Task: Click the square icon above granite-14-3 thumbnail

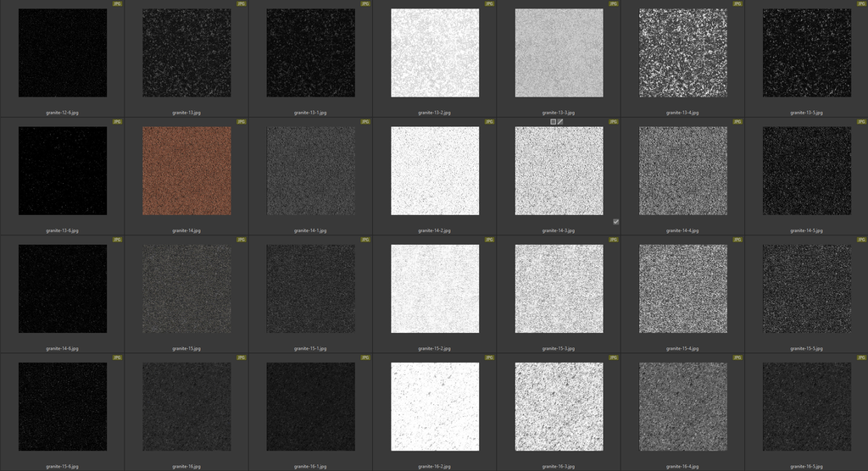Action: [553, 122]
